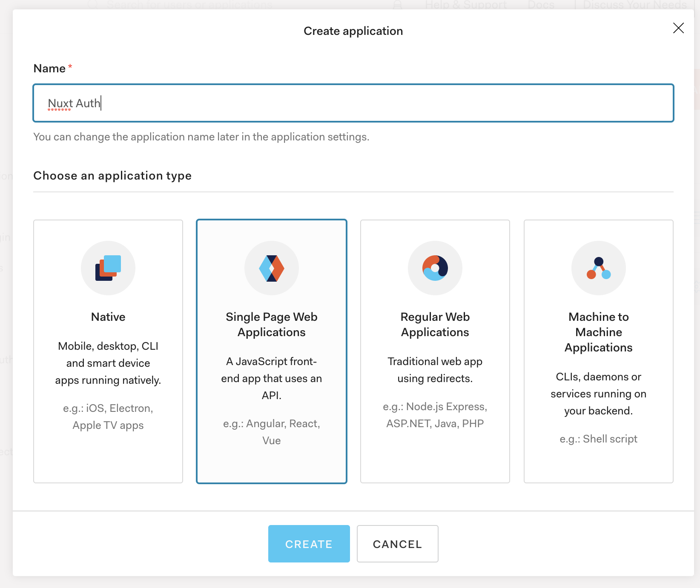Click the Single Page Web Applications diamond icon
Viewport: 700px width, 588px height.
click(271, 268)
